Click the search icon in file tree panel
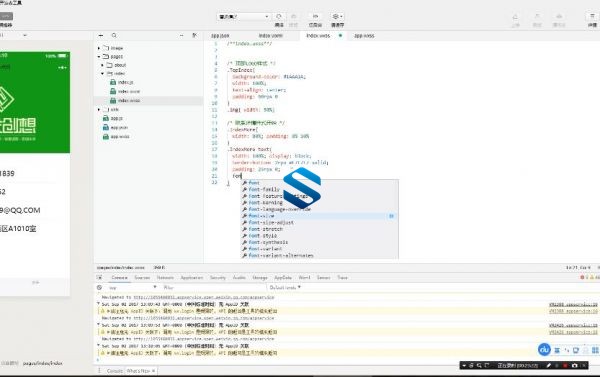 click(x=114, y=35)
